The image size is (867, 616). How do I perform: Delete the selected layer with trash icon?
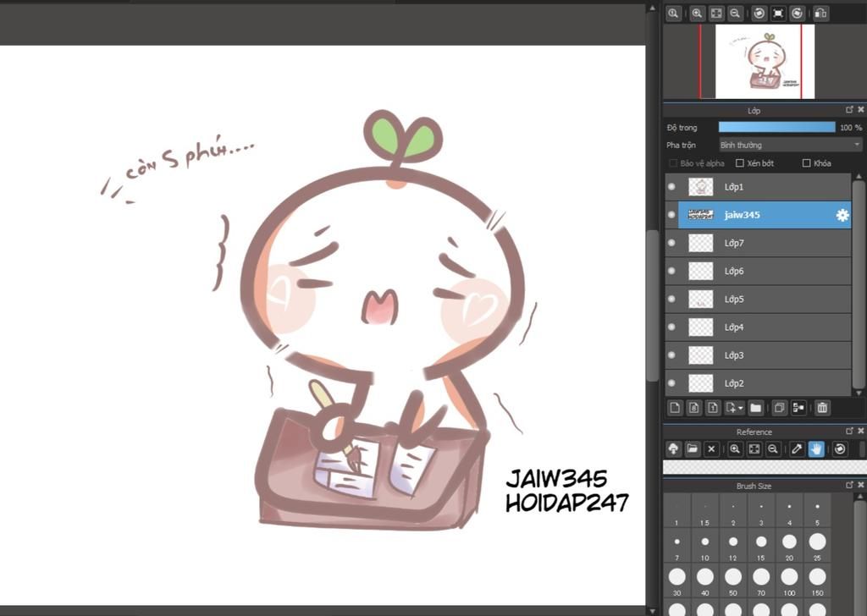(x=822, y=408)
